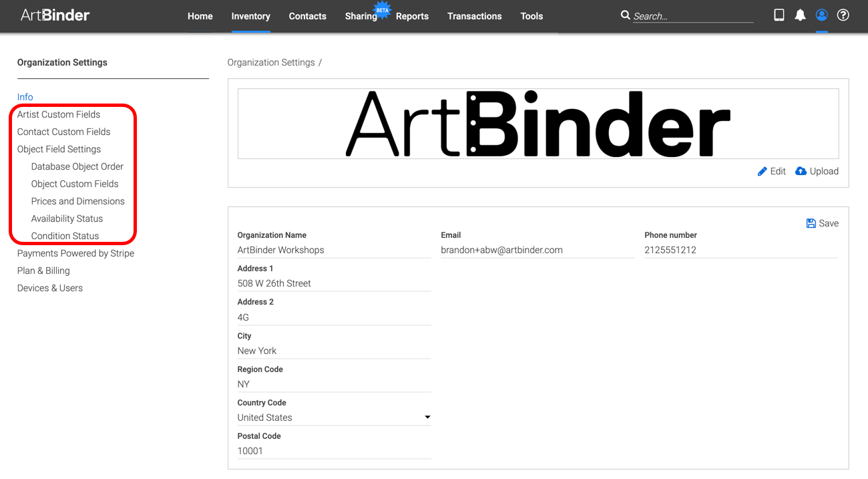The image size is (868, 479).
Task: Click the cloud Upload icon
Action: coord(801,171)
